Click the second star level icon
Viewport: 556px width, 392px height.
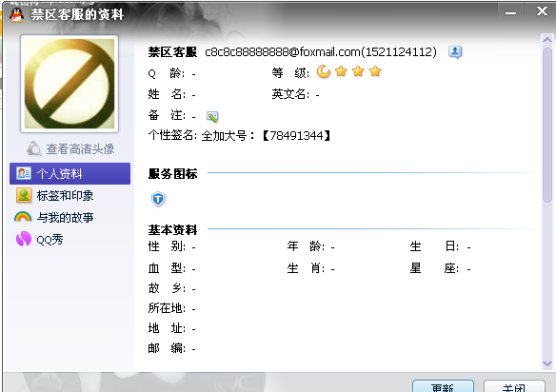click(358, 71)
